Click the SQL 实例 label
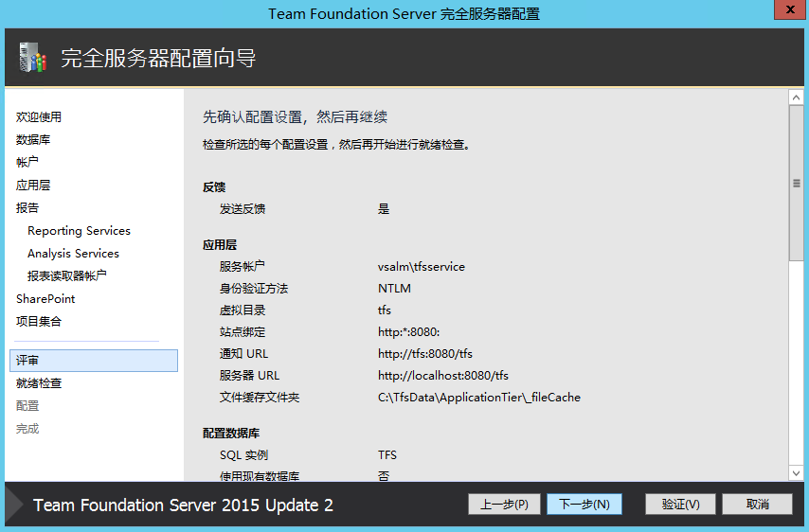Screen dimensions: 809x532 point(243,454)
